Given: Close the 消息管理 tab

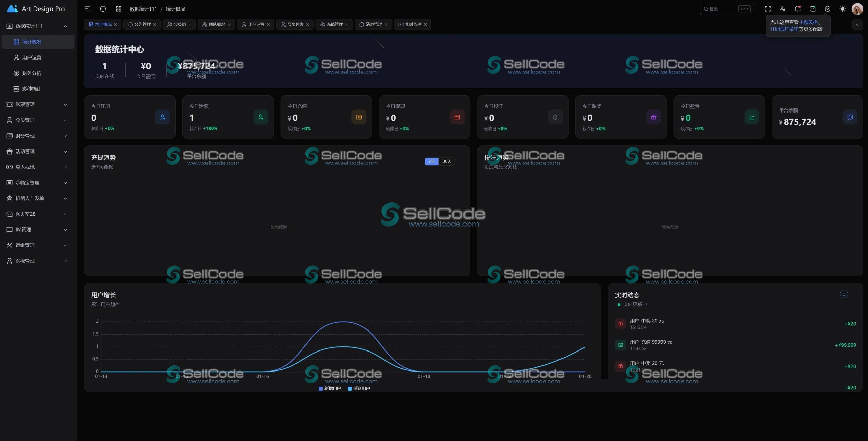Looking at the screenshot, I should tap(386, 24).
